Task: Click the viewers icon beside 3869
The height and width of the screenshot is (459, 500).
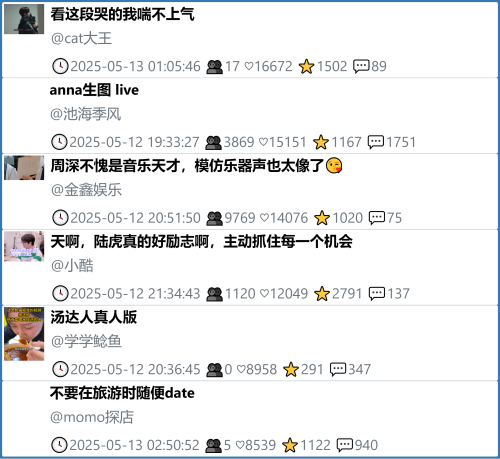Action: point(213,143)
